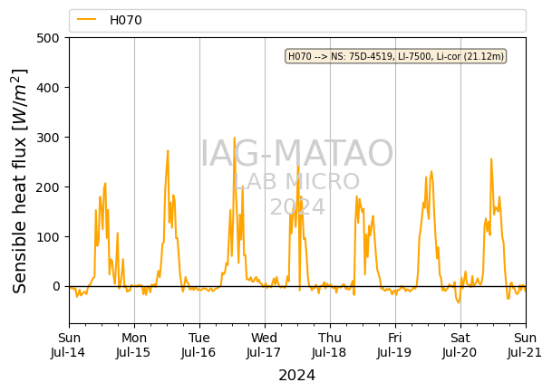Click the y-axis tick label 300
Viewport: 552px width, 392px height.
(48, 138)
